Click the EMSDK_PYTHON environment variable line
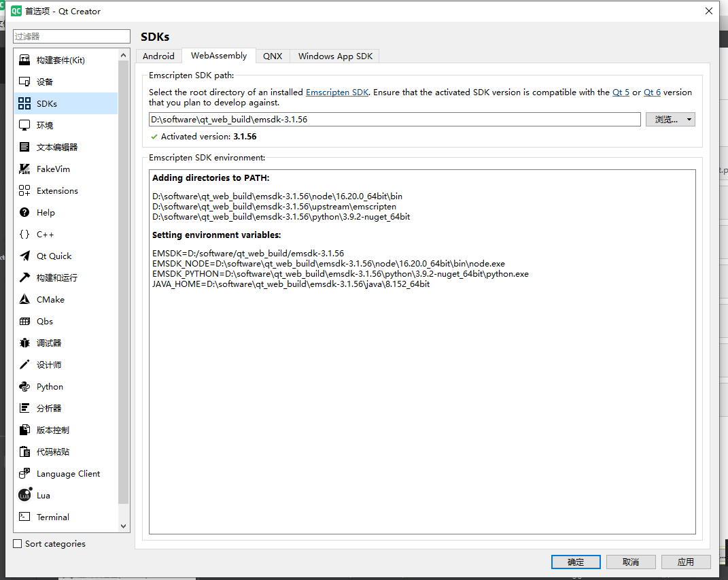 tap(341, 274)
